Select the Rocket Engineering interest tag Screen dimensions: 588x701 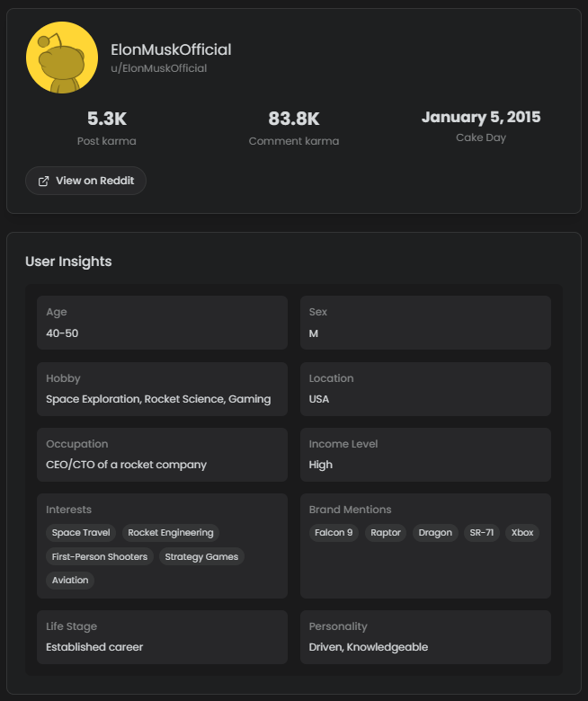pos(171,533)
